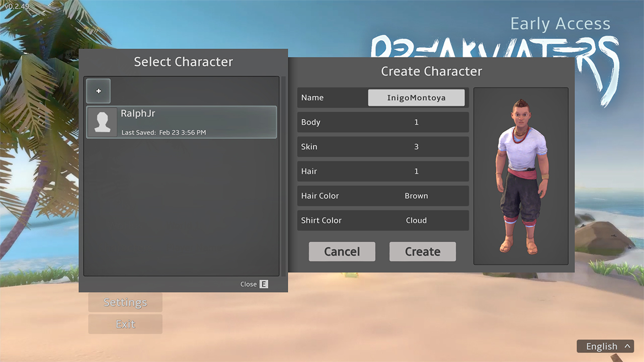Change the Body option value
644x362 pixels.
416,122
